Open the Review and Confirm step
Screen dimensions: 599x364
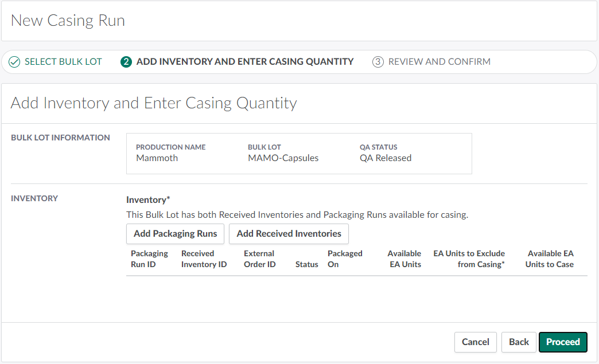(x=439, y=62)
